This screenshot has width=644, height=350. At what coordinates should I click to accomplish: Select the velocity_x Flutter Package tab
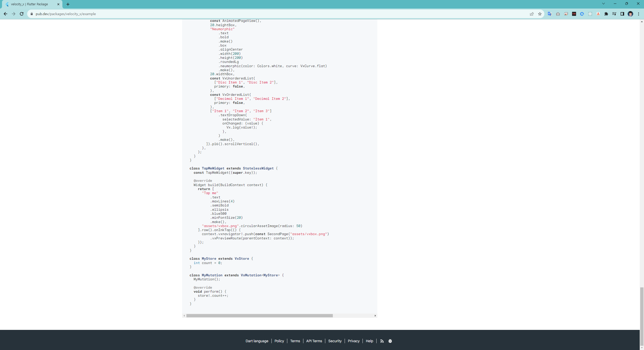point(30,4)
